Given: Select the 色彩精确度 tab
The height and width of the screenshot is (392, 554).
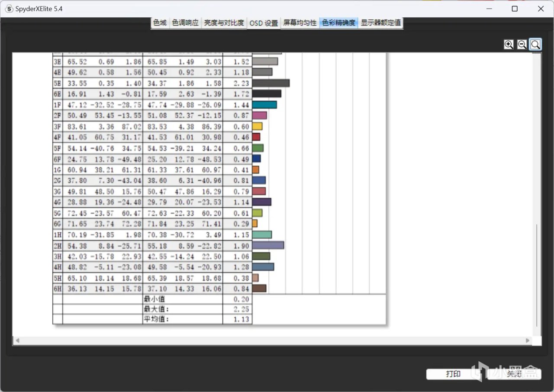Looking at the screenshot, I should point(339,23).
